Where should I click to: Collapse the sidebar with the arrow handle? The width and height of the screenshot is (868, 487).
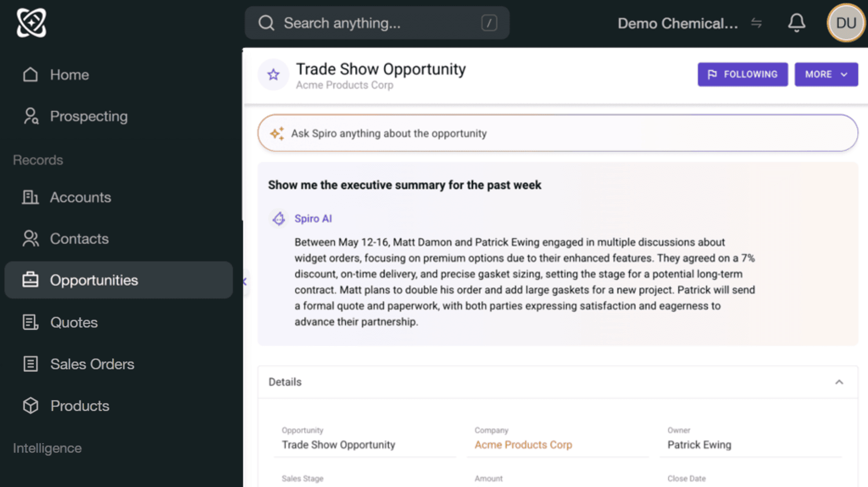(245, 282)
